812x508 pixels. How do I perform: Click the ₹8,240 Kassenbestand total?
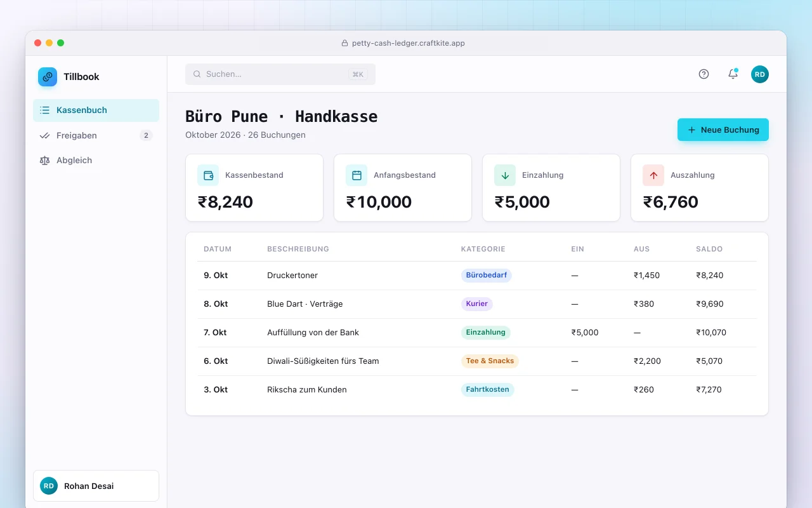pos(225,202)
